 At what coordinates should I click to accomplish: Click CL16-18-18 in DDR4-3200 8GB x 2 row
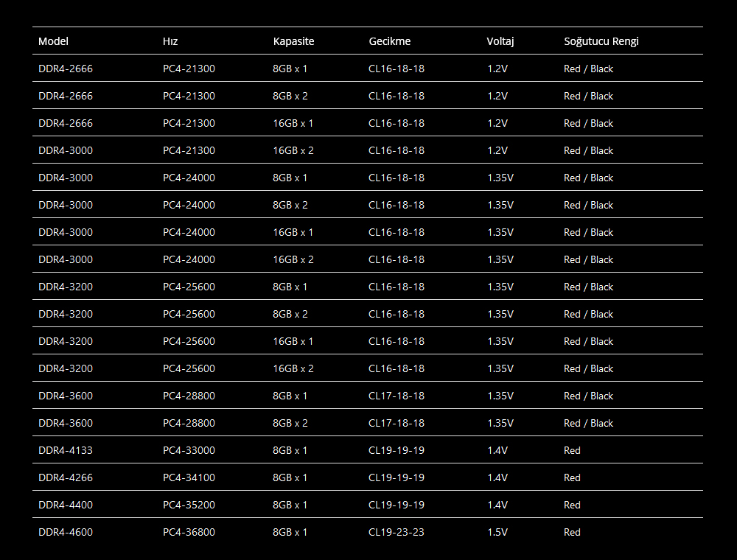[x=397, y=315]
